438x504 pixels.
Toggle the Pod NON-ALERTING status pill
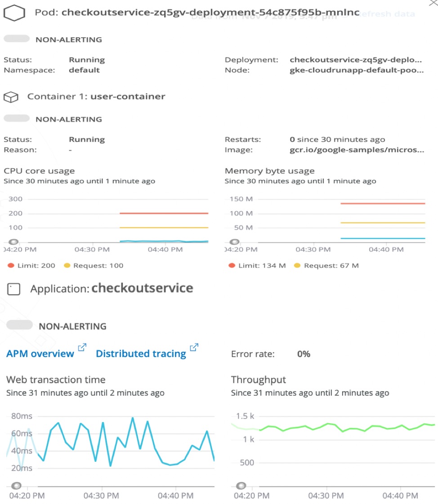pyautogui.click(x=17, y=39)
